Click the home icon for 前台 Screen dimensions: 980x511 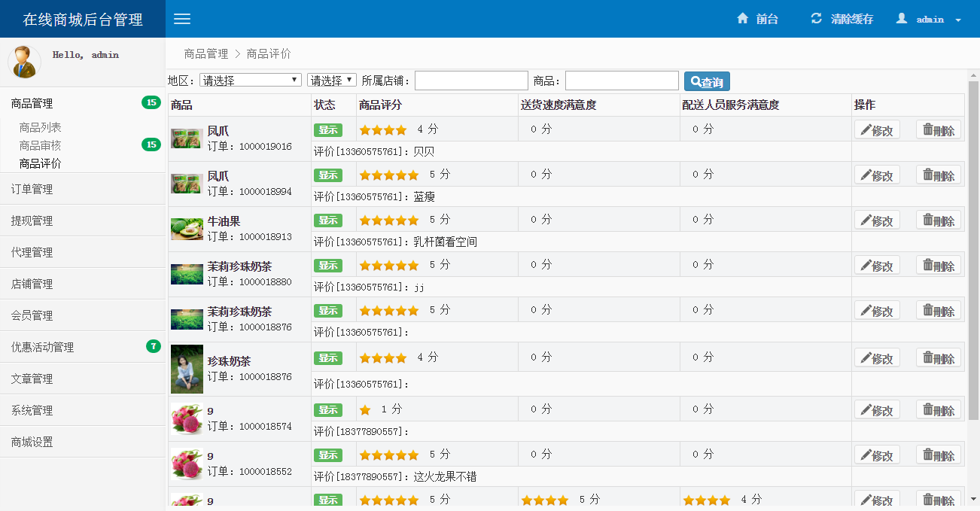(x=743, y=19)
